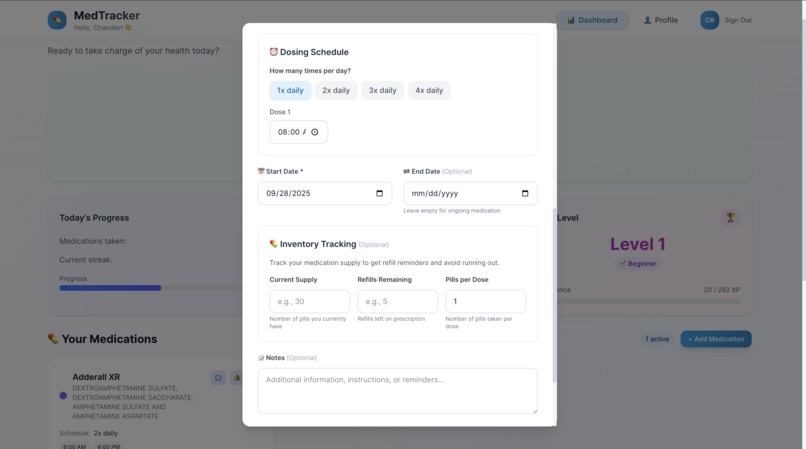Click the CR user avatar

[709, 21]
